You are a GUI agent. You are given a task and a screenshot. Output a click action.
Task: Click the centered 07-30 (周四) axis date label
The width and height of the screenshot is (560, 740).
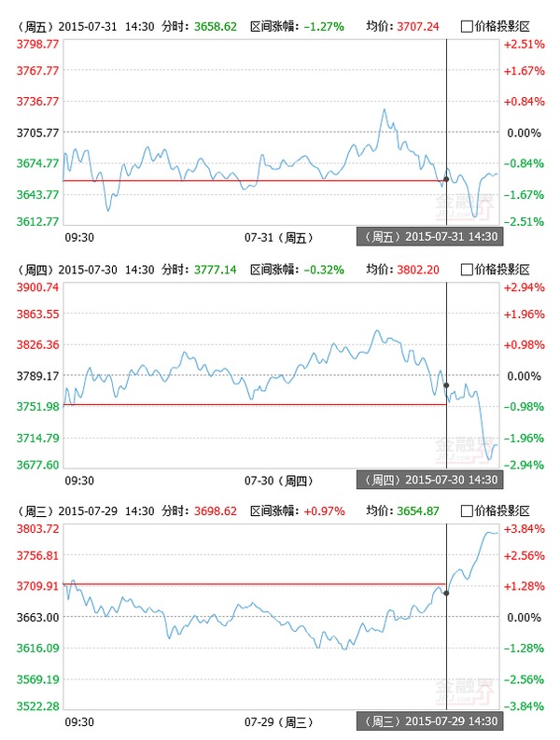(x=276, y=480)
